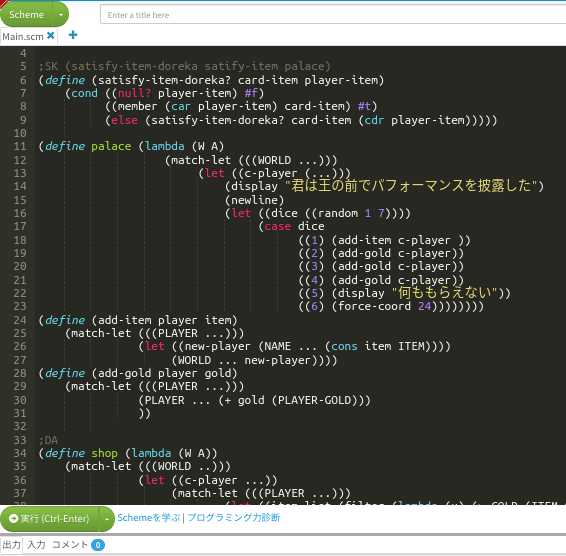566x556 pixels.
Task: Add a new file with the plus icon
Action: point(73,35)
